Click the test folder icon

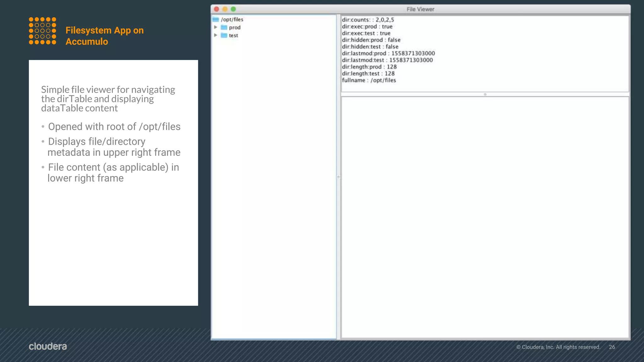point(224,35)
